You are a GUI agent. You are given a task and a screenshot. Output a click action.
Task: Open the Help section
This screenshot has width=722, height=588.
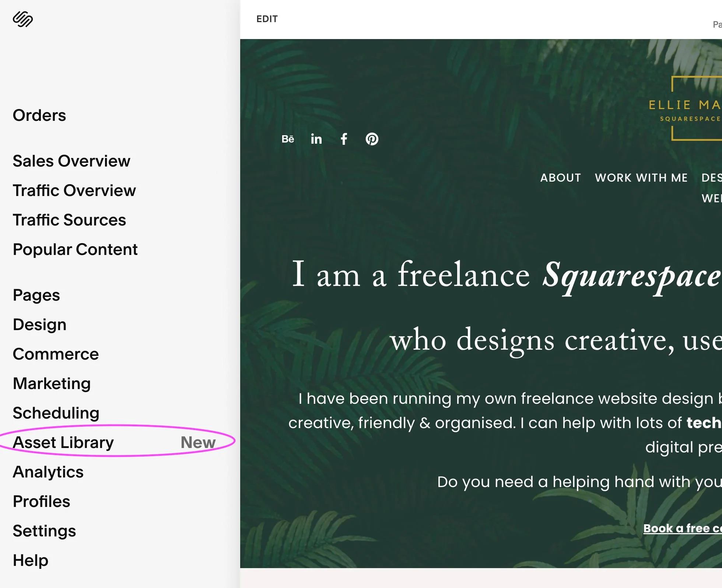[30, 560]
